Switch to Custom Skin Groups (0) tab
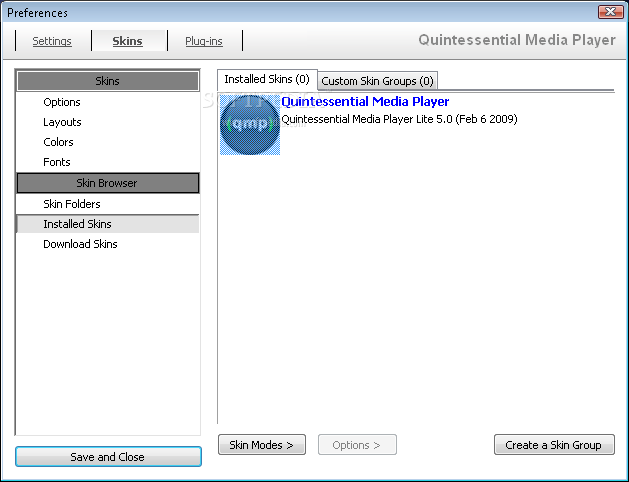The width and height of the screenshot is (629, 482). tap(377, 81)
